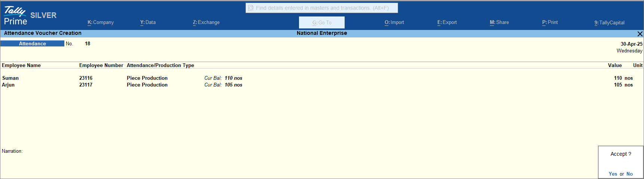Open the Import menu

coord(394,22)
